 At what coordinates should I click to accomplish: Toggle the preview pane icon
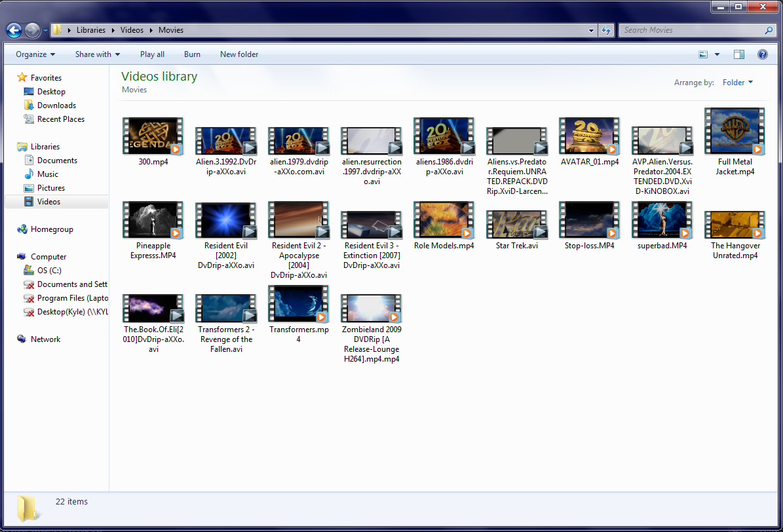[x=739, y=54]
